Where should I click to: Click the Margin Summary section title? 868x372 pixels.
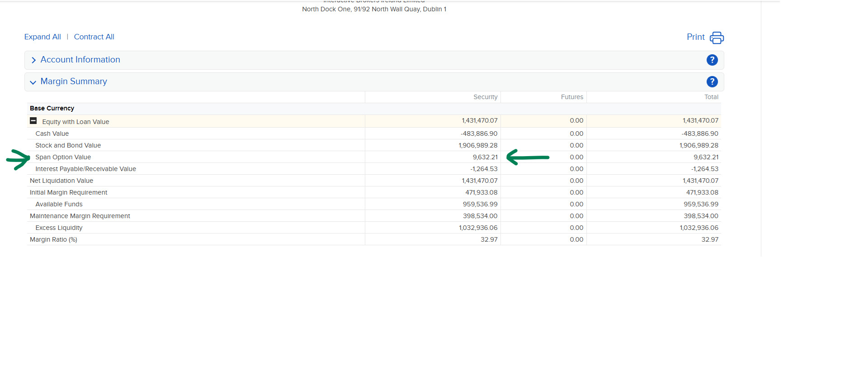74,81
